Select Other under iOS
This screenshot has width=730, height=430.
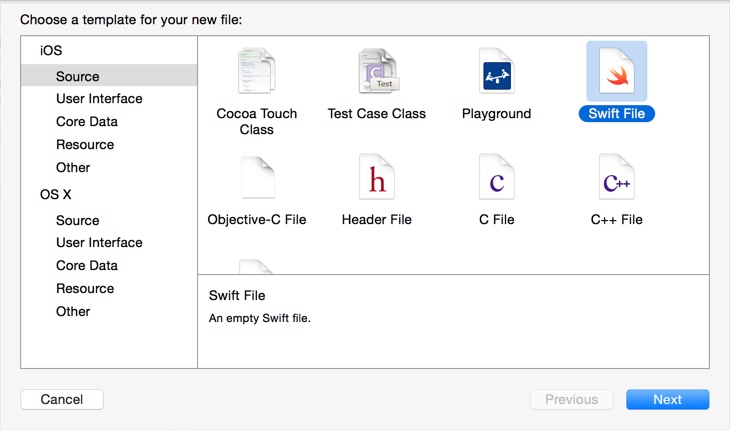coord(73,168)
